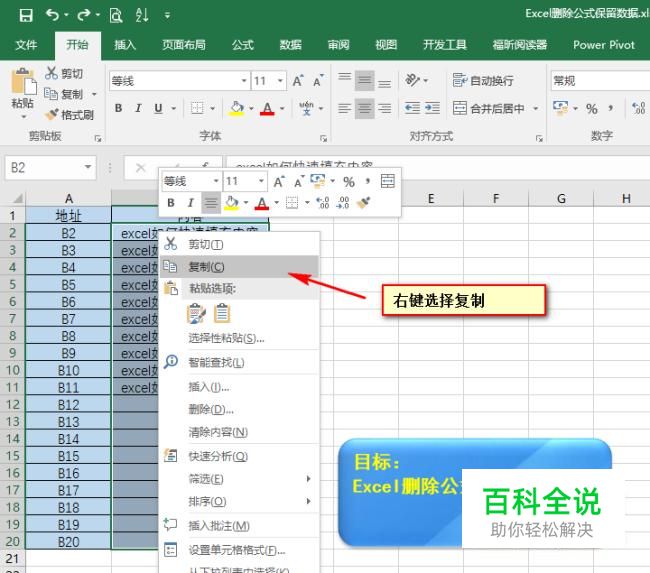Open ribbon font name dropdown (等线)
The width and height of the screenshot is (650, 573).
click(x=244, y=80)
